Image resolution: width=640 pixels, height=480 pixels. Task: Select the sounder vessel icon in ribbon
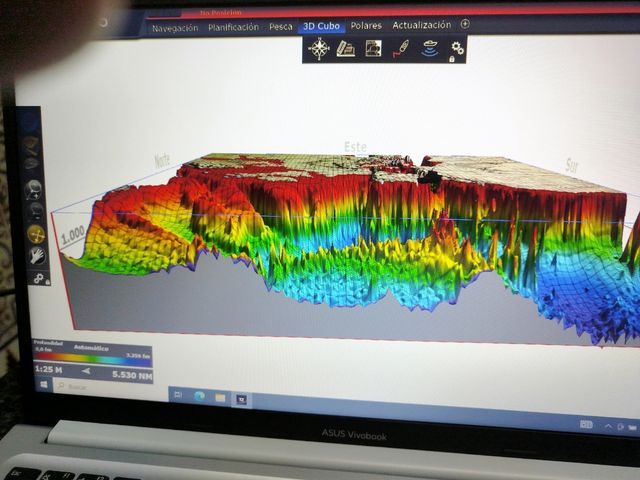pyautogui.click(x=430, y=49)
